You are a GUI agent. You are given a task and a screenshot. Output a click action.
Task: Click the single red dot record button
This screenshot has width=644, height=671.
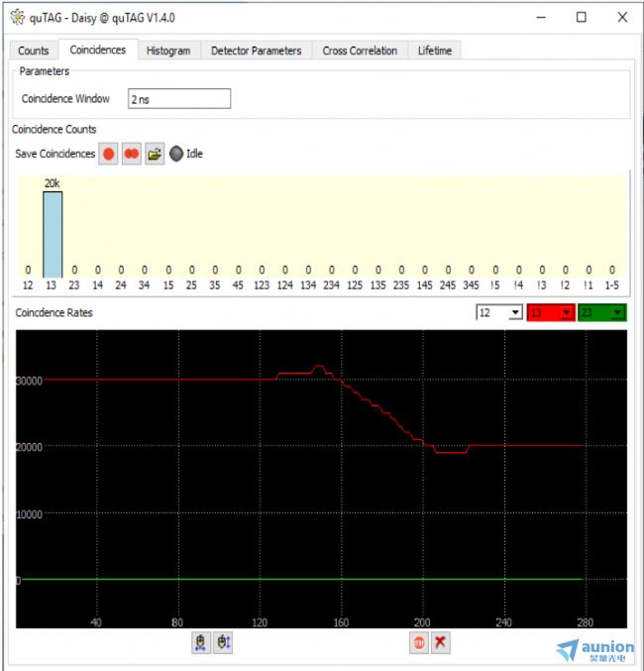coord(108,155)
